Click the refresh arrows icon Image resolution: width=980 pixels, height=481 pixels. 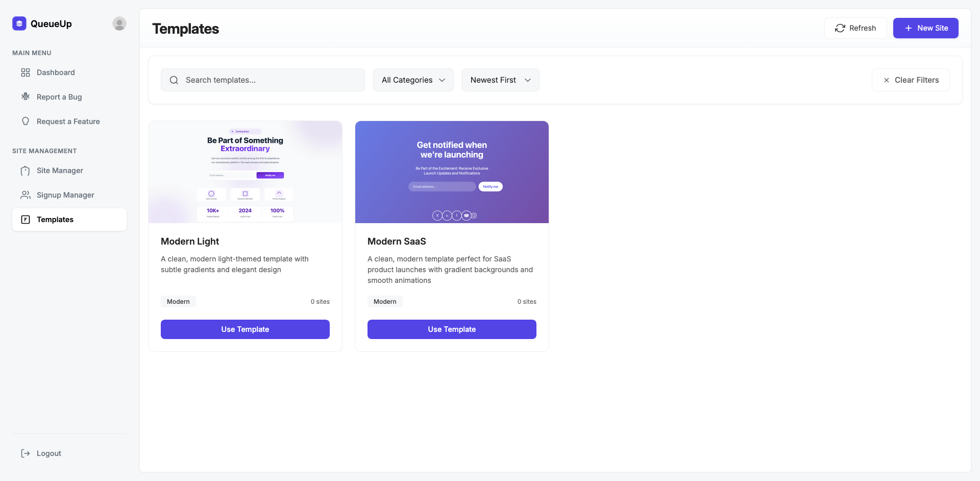coord(840,28)
